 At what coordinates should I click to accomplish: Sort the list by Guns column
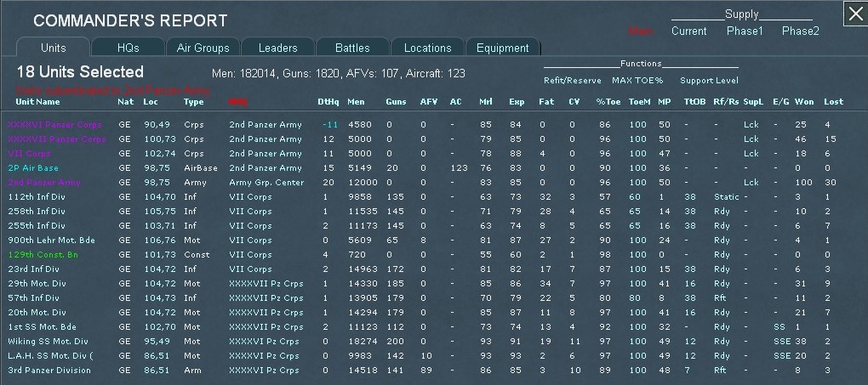click(x=396, y=102)
